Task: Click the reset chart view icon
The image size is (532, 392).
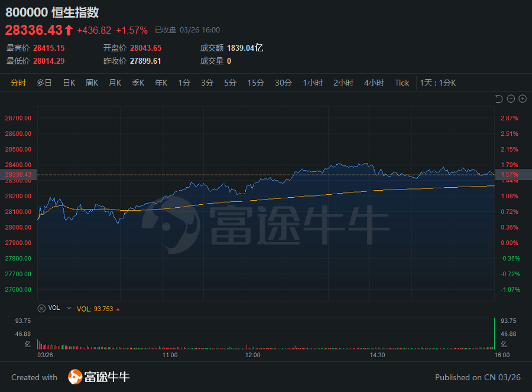Action: click(x=498, y=99)
